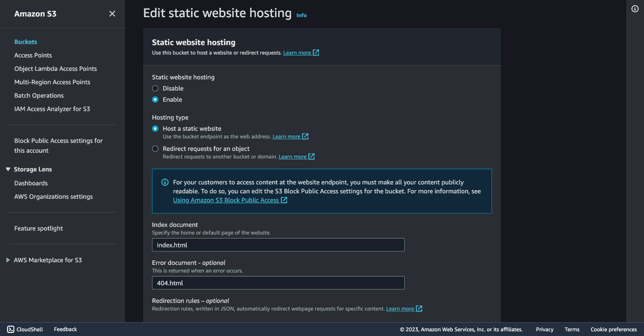Open Multi-Region Access Points
This screenshot has width=644, height=336.
[52, 82]
